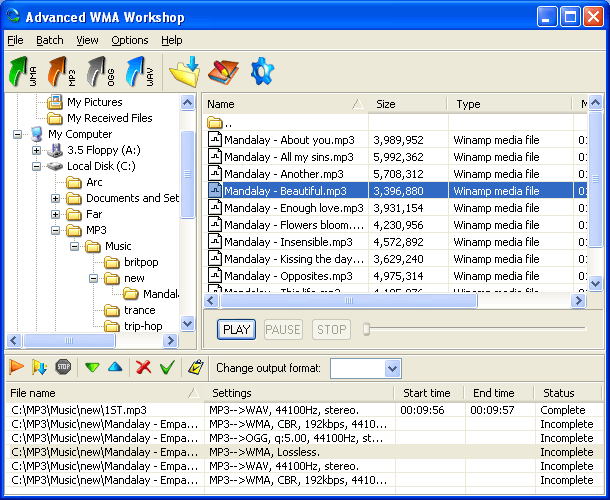Click the file list horizontal scrollbar thumb
The image size is (610, 500).
point(349,300)
